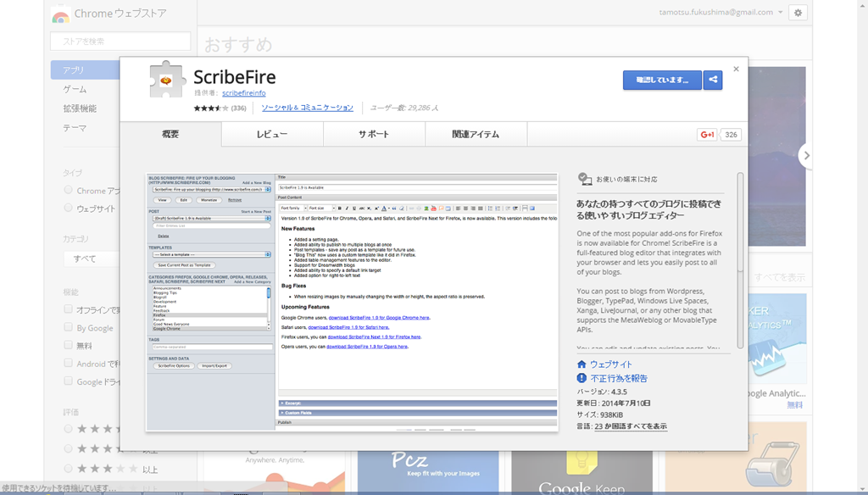Click the blue report abuse icon

pyautogui.click(x=582, y=378)
